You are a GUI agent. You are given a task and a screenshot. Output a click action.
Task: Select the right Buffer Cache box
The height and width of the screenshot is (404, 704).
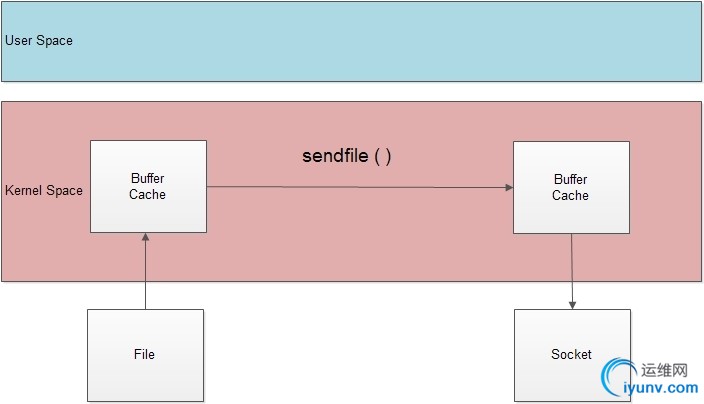572,188
